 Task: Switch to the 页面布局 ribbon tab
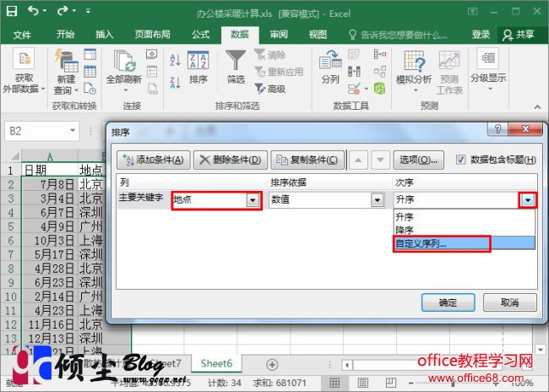(152, 35)
